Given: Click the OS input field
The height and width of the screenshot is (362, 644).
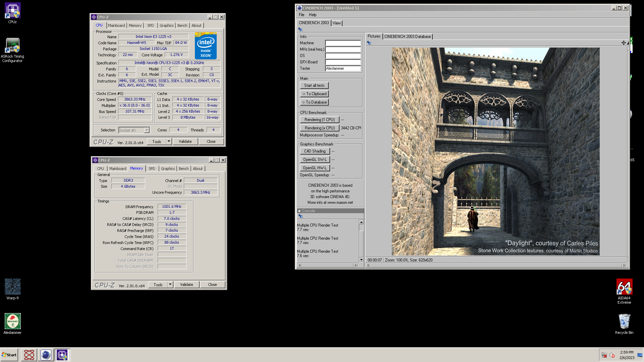Looking at the screenshot, I should click(343, 56).
